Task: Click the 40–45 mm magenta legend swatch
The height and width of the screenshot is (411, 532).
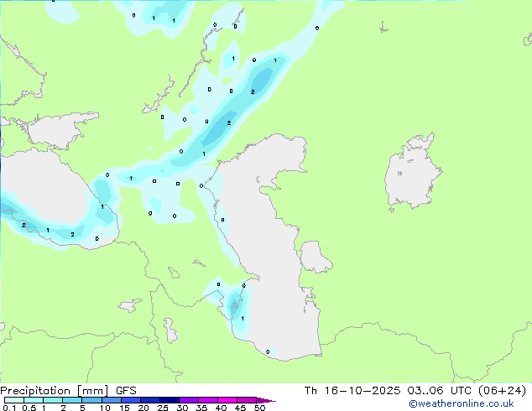Action: point(227,400)
